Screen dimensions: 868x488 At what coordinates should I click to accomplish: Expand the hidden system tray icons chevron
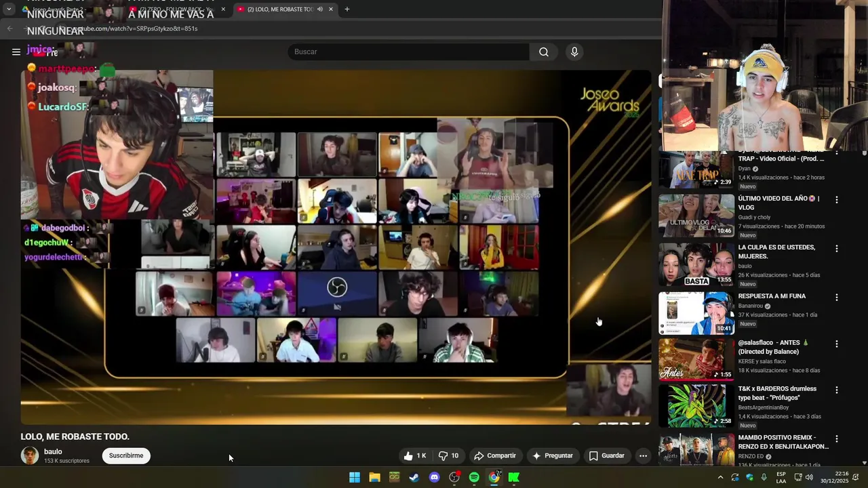pos(720,477)
